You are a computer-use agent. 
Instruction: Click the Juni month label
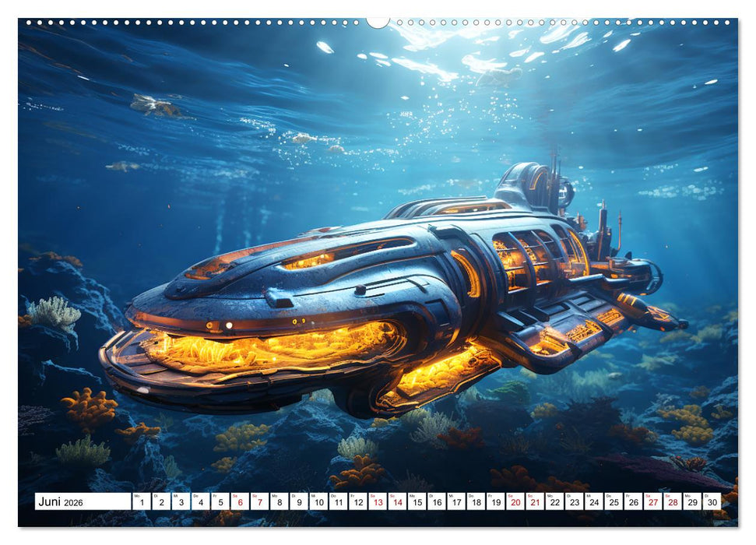[x=50, y=504]
